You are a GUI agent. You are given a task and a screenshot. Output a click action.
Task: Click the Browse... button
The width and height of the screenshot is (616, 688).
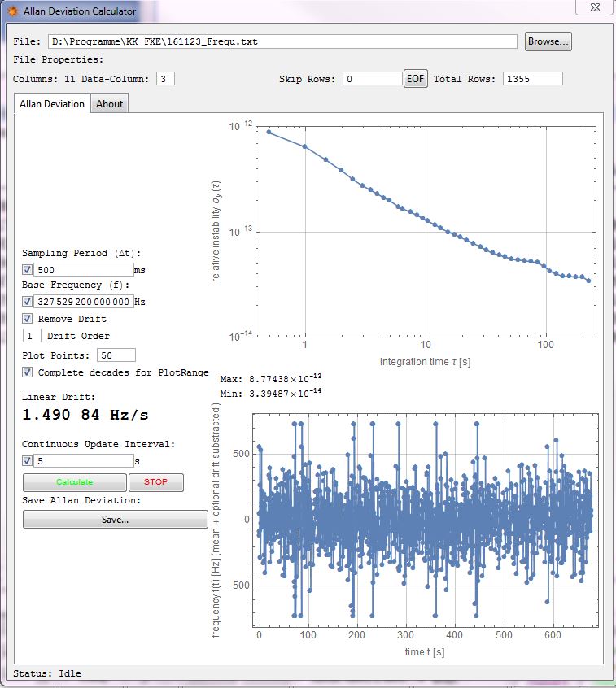pos(548,41)
